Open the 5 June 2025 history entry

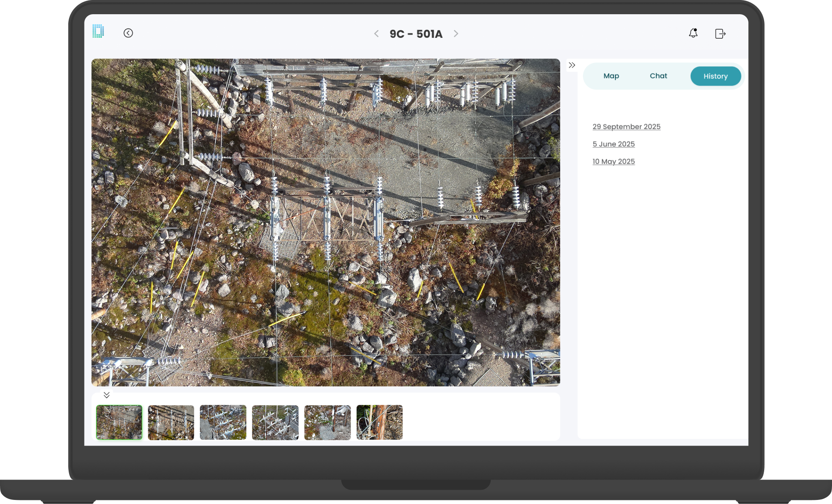(613, 144)
